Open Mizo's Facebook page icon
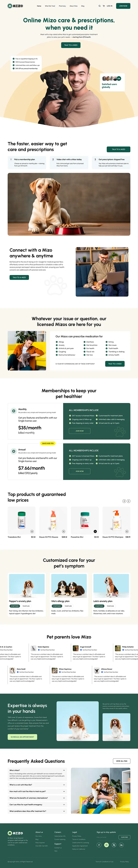Screen dimensions: 138x868 [99, 845]
